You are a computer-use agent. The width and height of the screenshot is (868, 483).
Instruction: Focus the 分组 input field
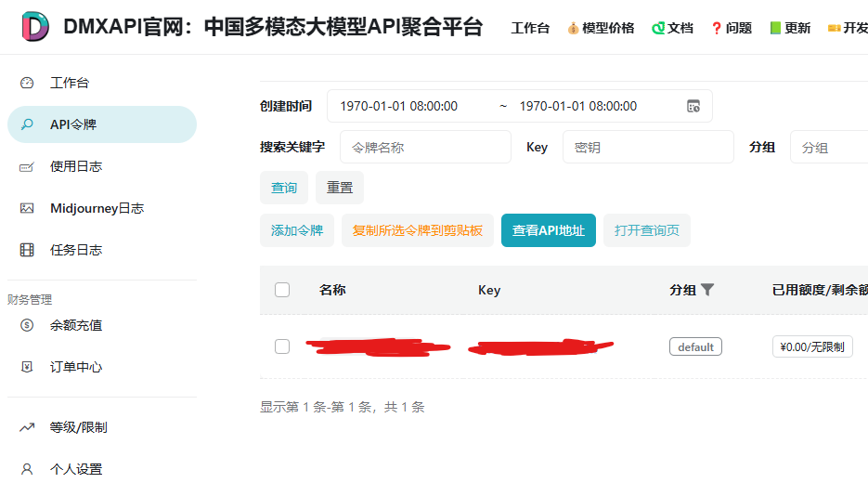tap(829, 148)
